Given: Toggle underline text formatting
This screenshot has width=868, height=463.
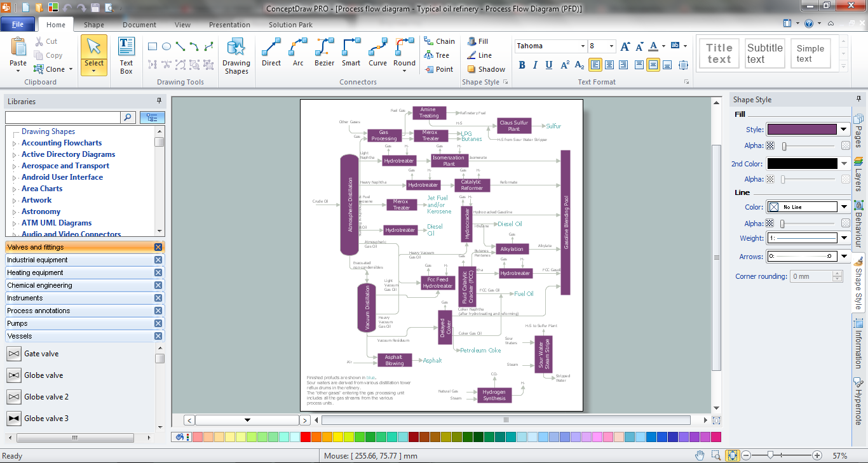Looking at the screenshot, I should point(549,65).
